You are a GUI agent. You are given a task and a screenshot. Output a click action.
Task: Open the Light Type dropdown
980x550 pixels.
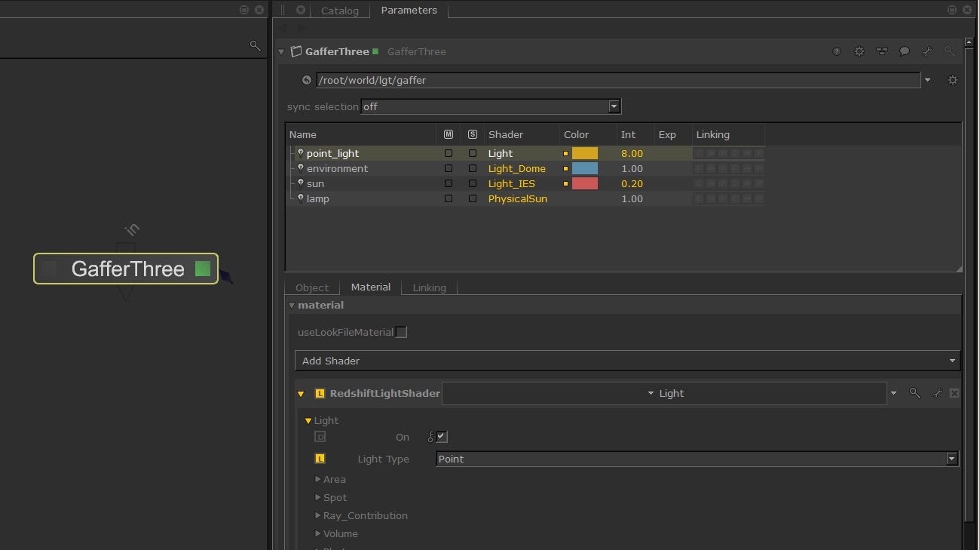697,459
